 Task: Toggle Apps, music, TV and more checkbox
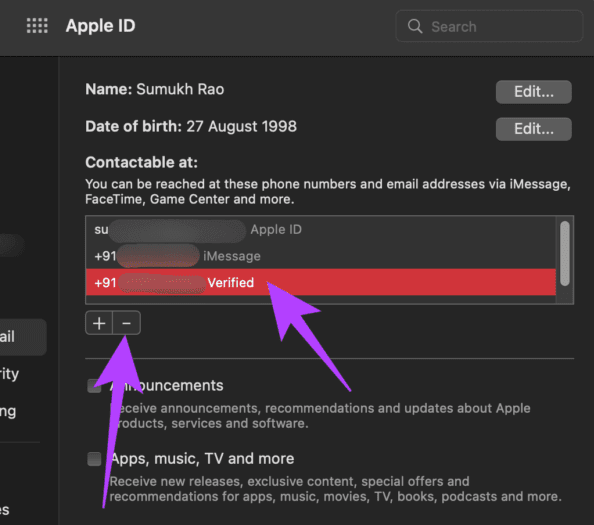[x=94, y=459]
